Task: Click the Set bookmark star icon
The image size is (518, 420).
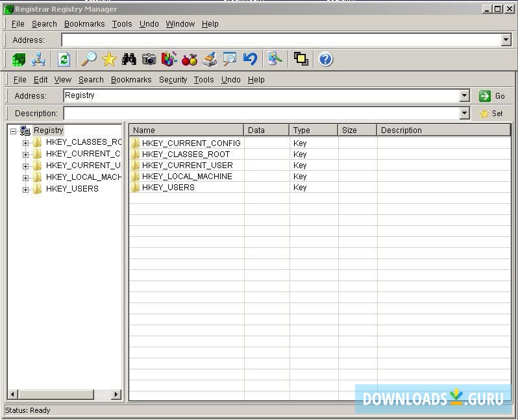Action: pyautogui.click(x=484, y=114)
